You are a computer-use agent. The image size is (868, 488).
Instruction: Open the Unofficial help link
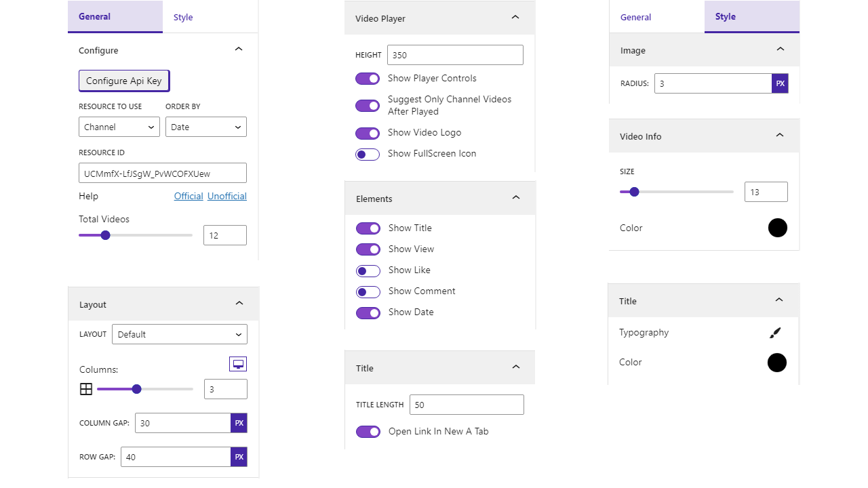click(227, 196)
